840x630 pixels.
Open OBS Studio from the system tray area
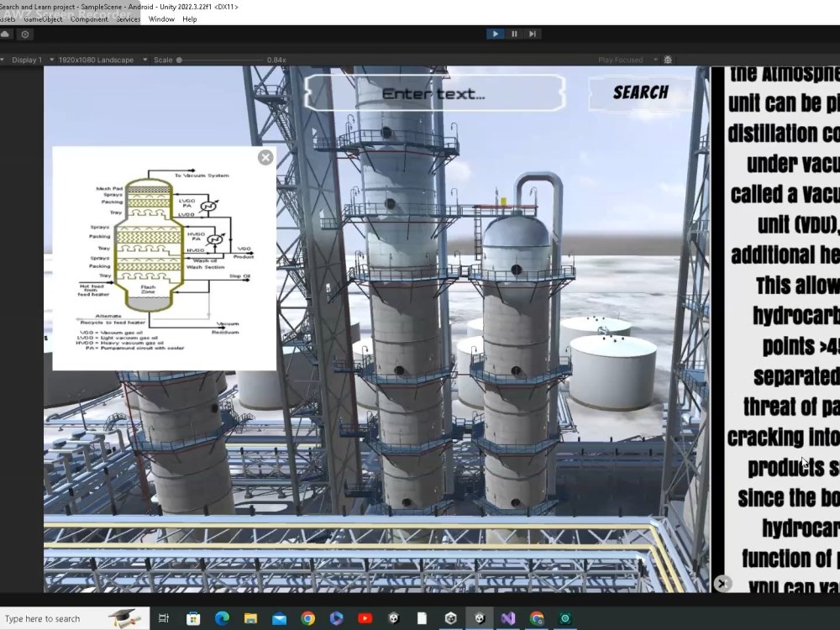564,619
